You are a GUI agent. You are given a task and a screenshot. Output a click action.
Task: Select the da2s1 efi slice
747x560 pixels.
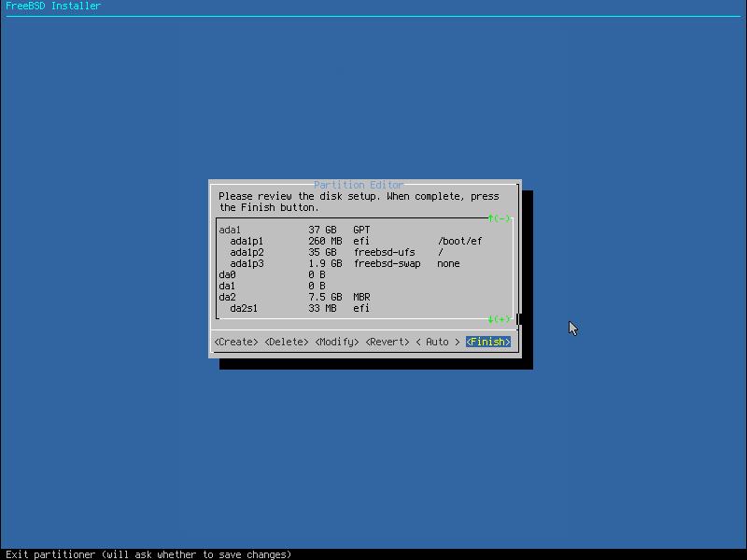pos(364,309)
